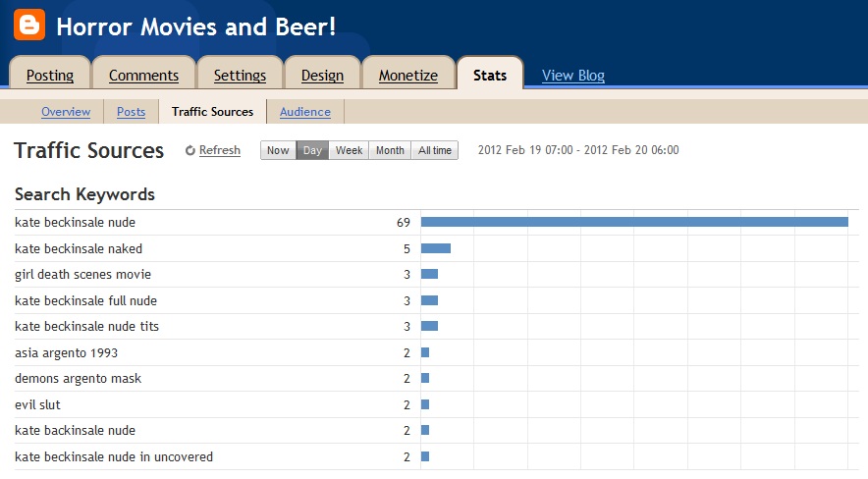
Task: Click the bar for 'asia argento 1993'
Action: coord(425,352)
